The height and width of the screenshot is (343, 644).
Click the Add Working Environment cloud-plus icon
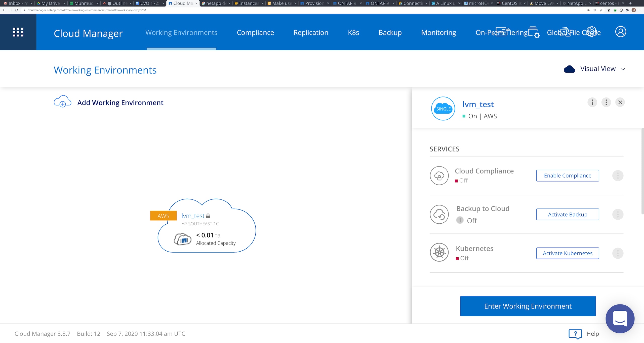62,101
